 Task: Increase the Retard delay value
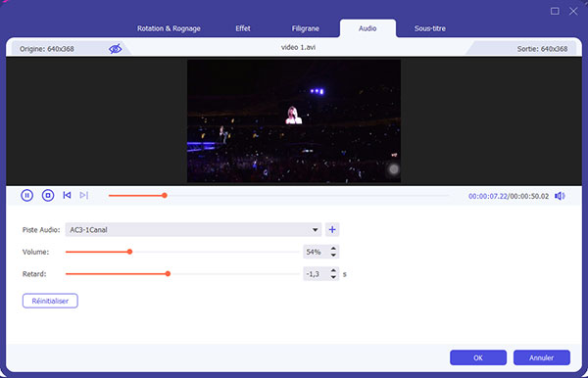coord(333,270)
